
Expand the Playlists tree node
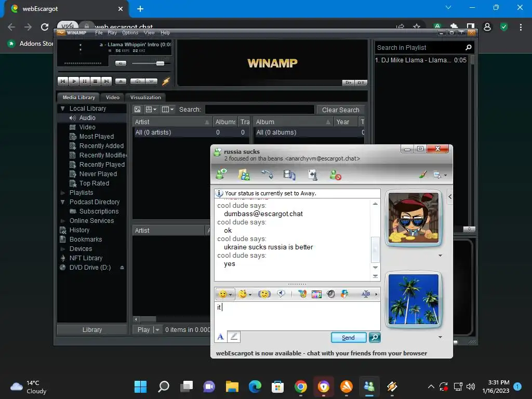62,193
